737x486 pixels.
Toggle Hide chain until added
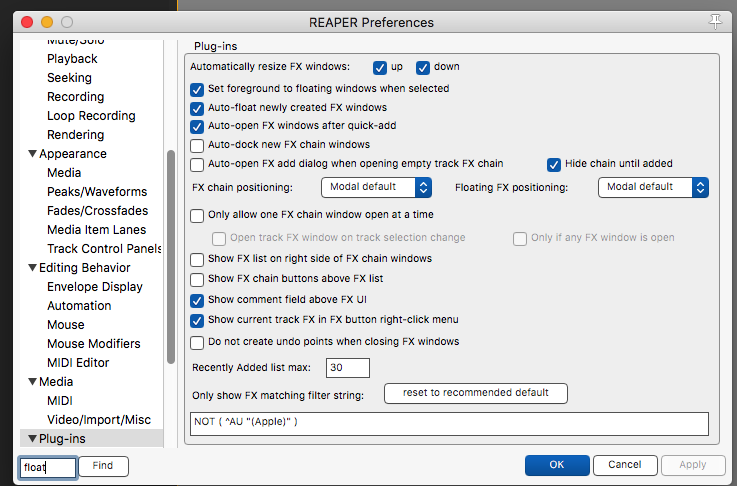point(554,164)
